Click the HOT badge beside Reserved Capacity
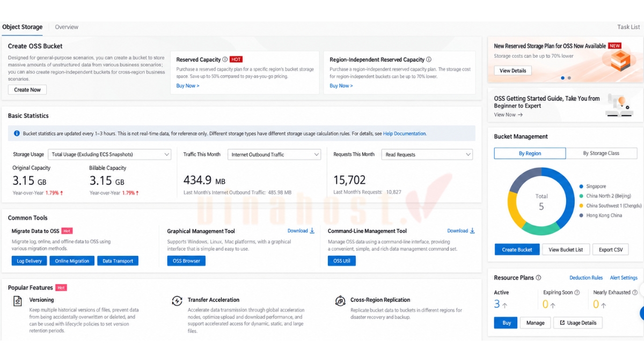Viewport: 644px width, 362px height. click(x=236, y=60)
